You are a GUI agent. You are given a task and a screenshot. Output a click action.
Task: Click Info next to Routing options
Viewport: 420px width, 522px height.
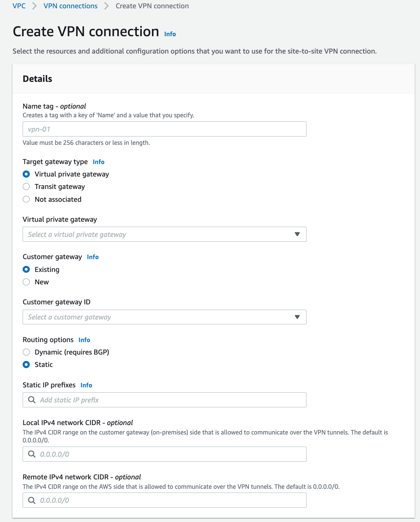[x=84, y=339]
